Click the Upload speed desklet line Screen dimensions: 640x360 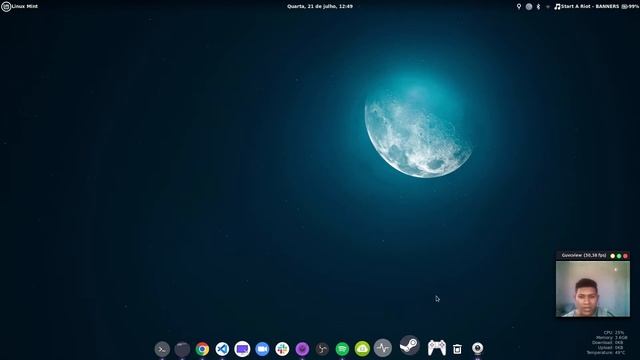pyautogui.click(x=610, y=347)
